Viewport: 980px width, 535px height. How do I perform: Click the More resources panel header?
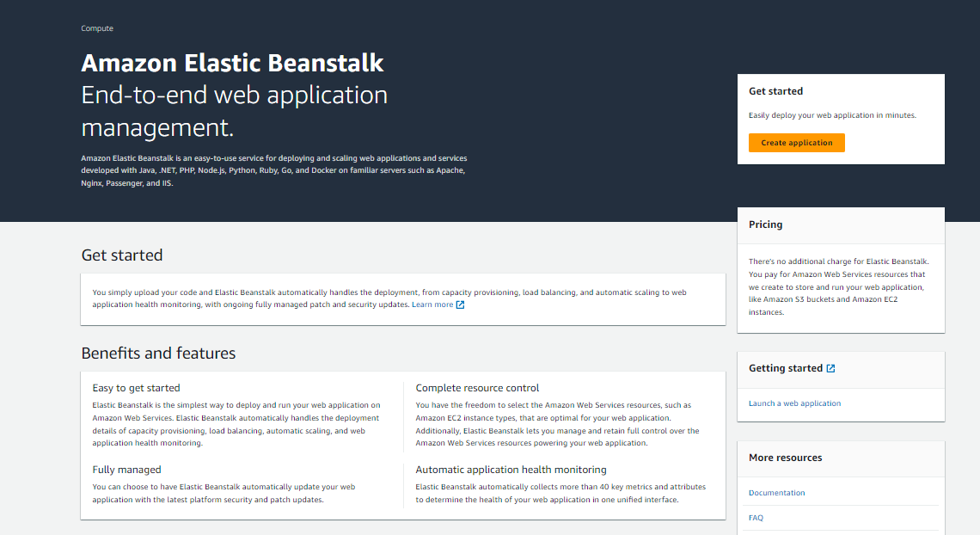click(x=785, y=457)
